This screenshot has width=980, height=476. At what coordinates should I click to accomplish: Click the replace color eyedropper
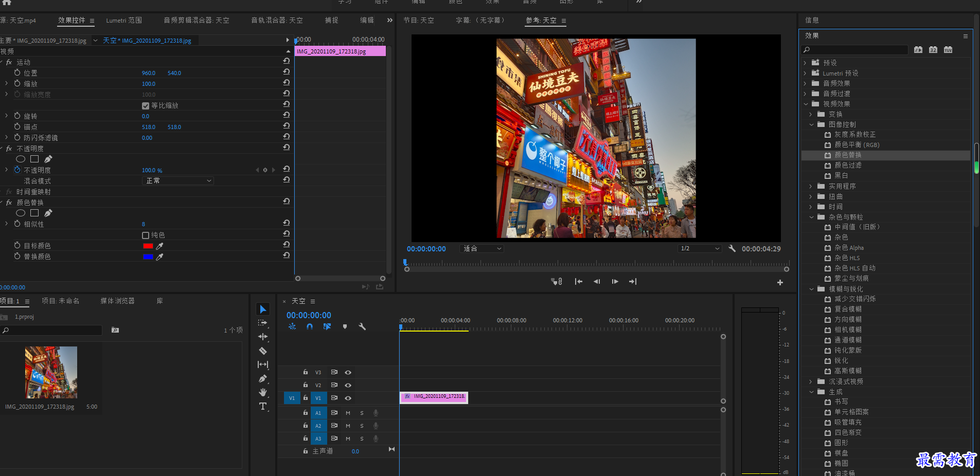coord(159,257)
